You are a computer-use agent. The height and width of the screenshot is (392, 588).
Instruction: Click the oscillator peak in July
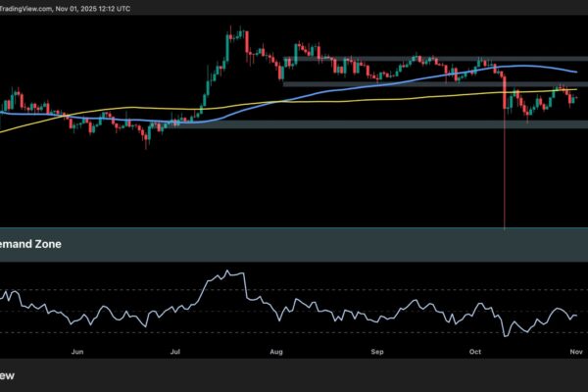(x=228, y=271)
